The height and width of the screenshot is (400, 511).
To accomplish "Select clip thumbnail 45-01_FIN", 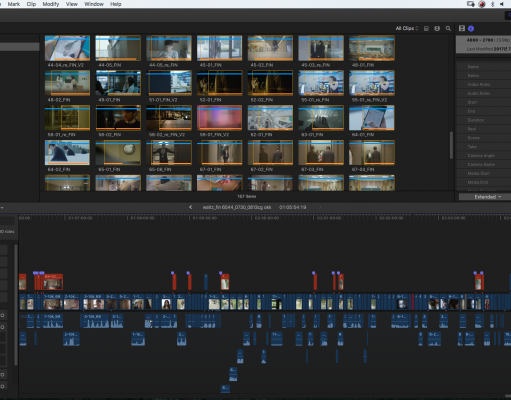I will pyautogui.click(x=219, y=48).
